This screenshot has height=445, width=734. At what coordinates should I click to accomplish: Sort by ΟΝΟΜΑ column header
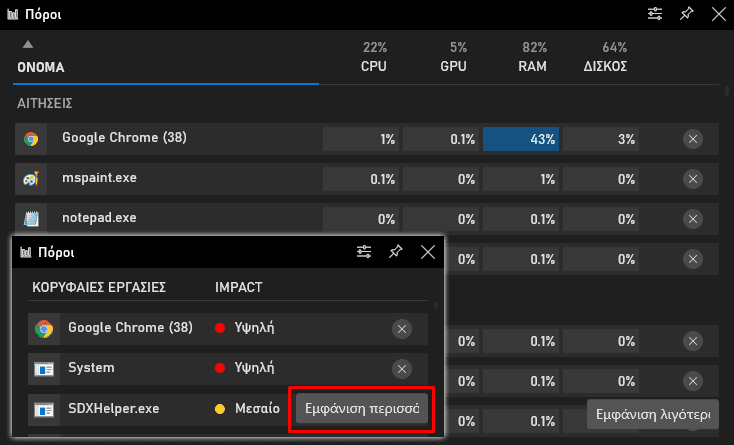(x=41, y=67)
